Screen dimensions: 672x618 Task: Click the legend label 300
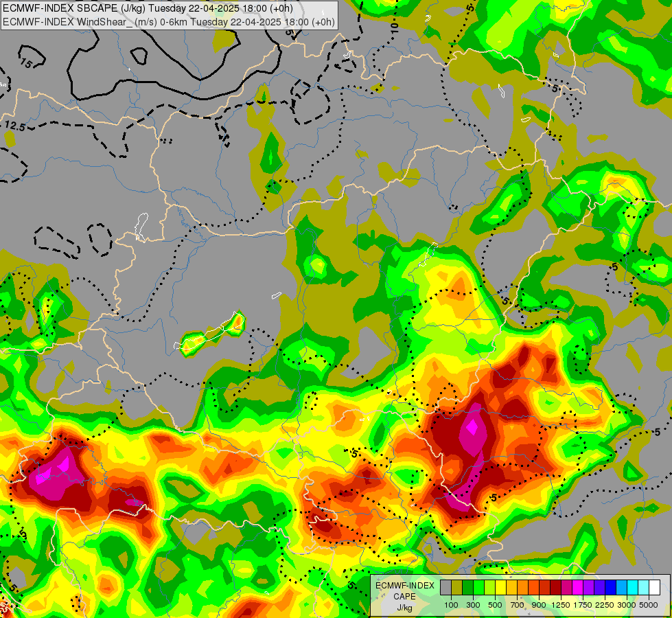pos(473,605)
